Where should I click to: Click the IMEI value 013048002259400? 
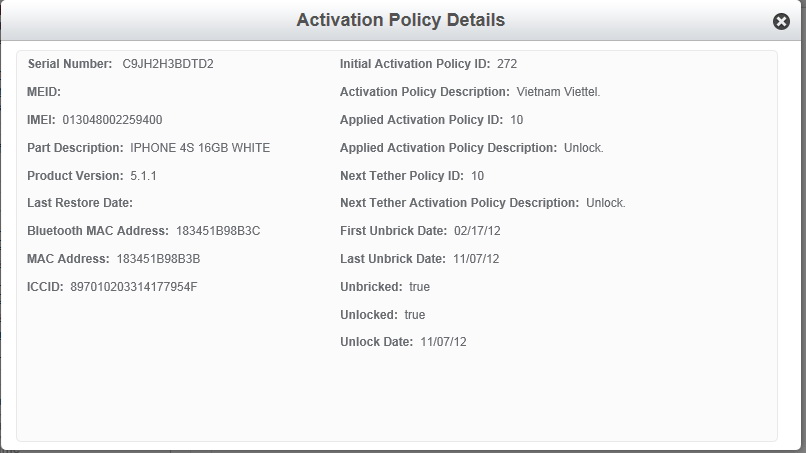coord(112,120)
